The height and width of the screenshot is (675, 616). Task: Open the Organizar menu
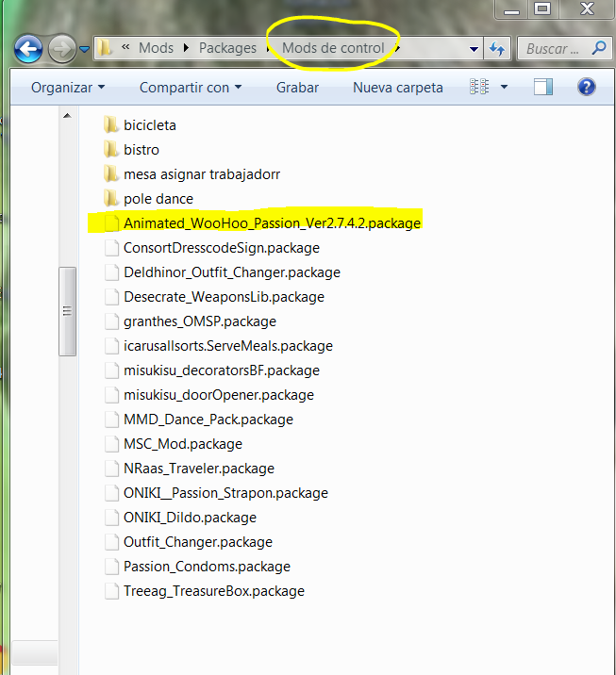68,88
